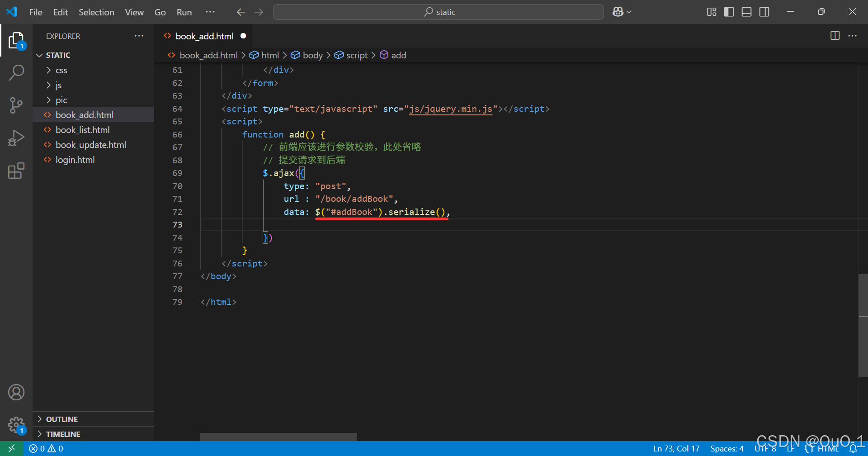
Task: Open the Extensions view
Action: pyautogui.click(x=16, y=171)
